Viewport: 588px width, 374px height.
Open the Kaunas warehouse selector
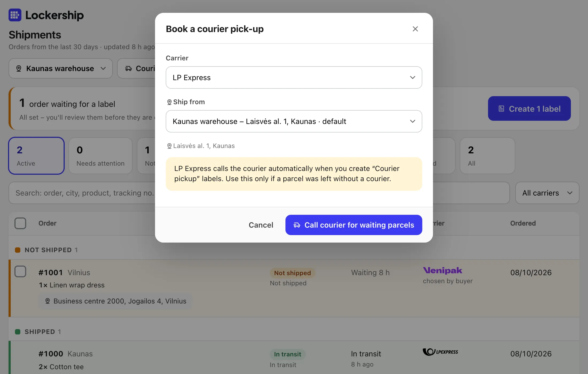pos(61,68)
